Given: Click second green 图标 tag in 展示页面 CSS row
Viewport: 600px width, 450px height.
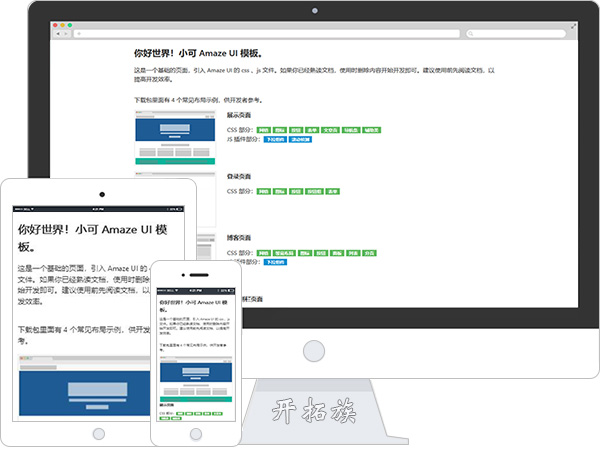Looking at the screenshot, I should coord(280,130).
